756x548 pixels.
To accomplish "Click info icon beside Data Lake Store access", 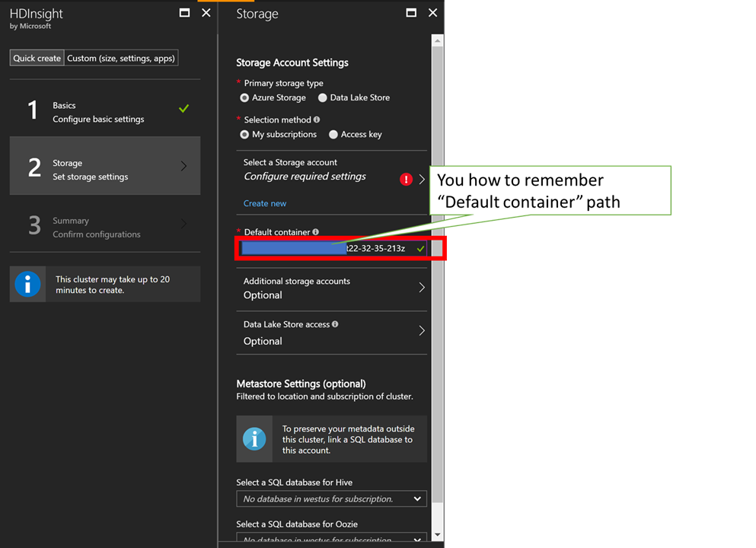I will 335,324.
